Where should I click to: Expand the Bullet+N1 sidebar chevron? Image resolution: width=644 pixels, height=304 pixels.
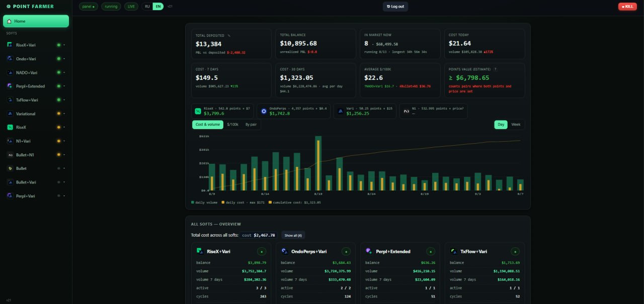[x=64, y=155]
